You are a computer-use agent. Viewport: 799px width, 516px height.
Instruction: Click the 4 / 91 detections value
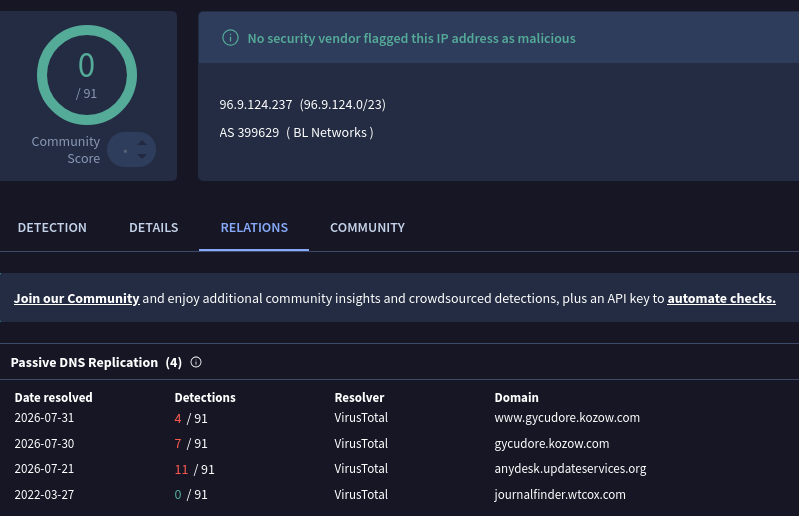pyautogui.click(x=191, y=419)
